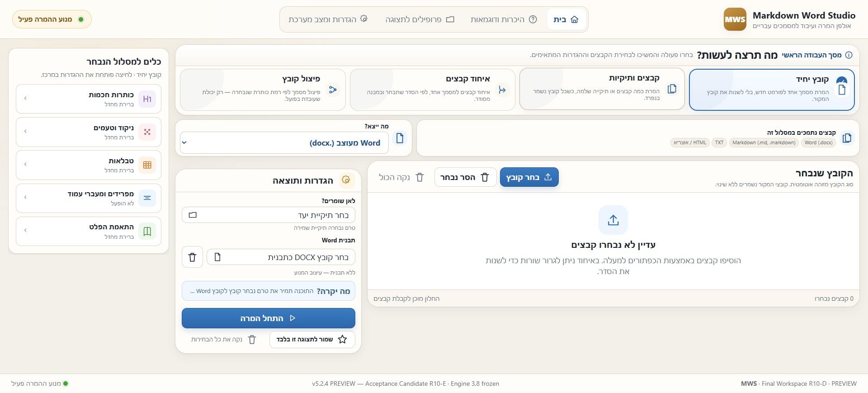Click the Markdown (.md, .markdown) format chip

764,142
